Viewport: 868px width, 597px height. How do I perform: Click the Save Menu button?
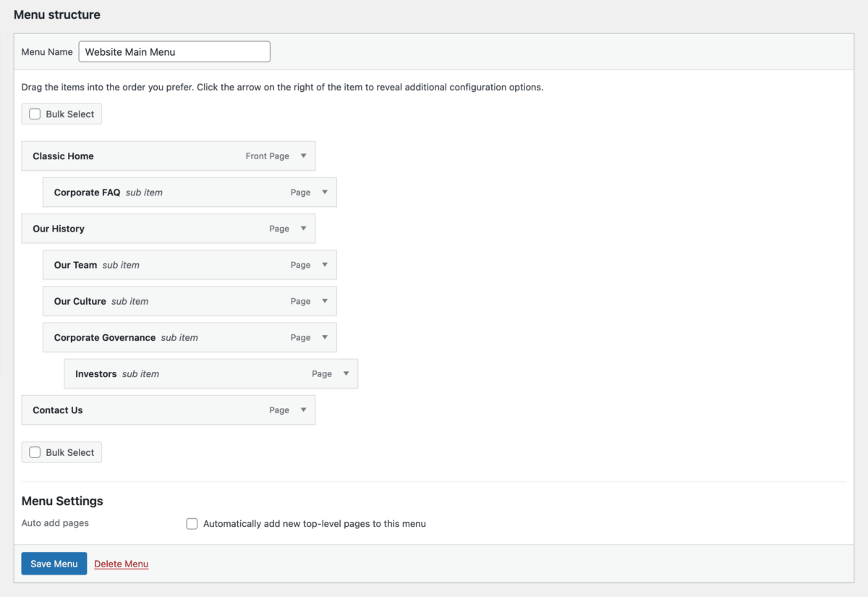54,563
